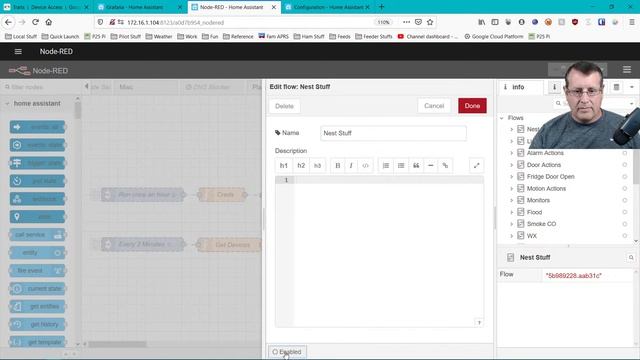Viewport: 640px width, 360px height.
Task: Toggle status circle for Flood flow
Action: point(624,212)
